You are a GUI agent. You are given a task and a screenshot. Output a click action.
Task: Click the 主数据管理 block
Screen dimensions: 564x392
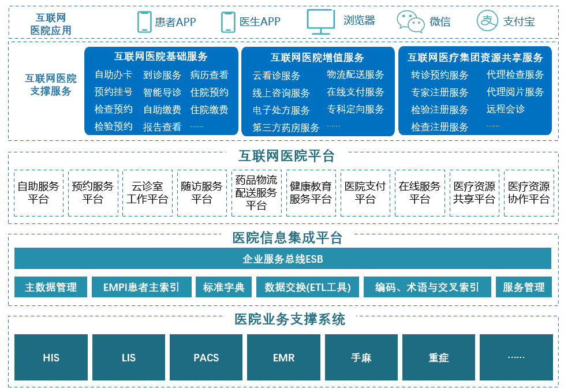tap(51, 287)
